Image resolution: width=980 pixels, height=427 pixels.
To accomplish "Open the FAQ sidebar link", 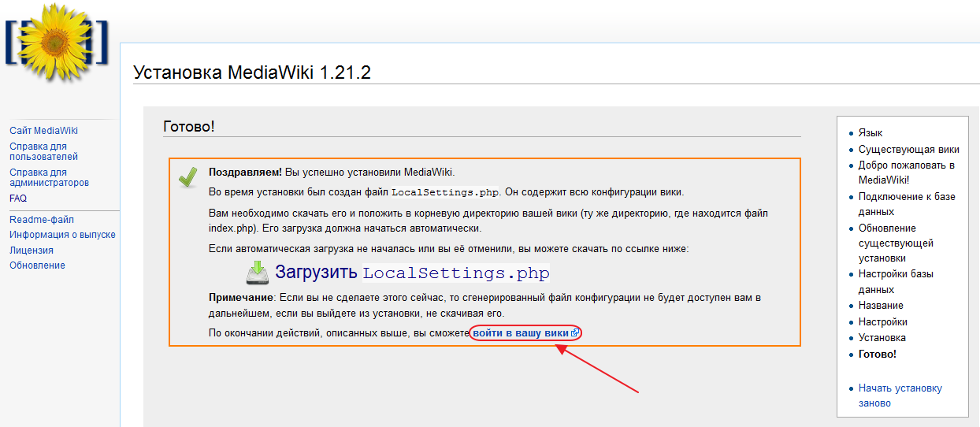I will 18,199.
